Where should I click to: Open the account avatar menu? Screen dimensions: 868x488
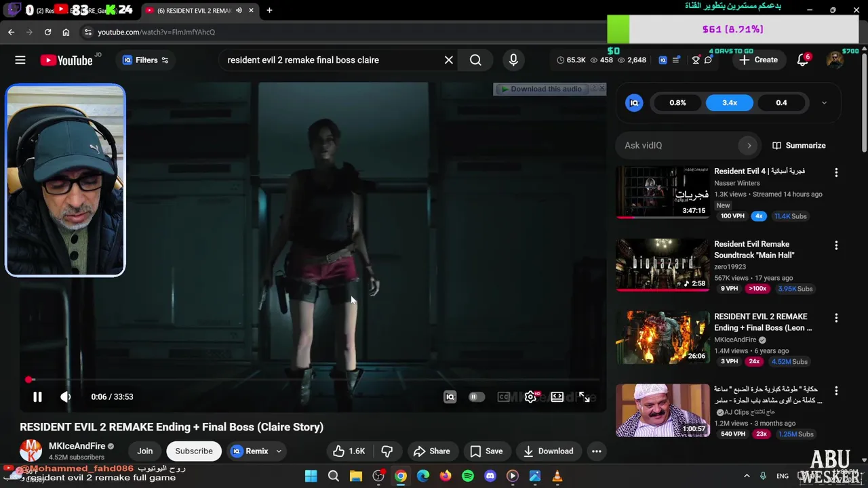[835, 60]
